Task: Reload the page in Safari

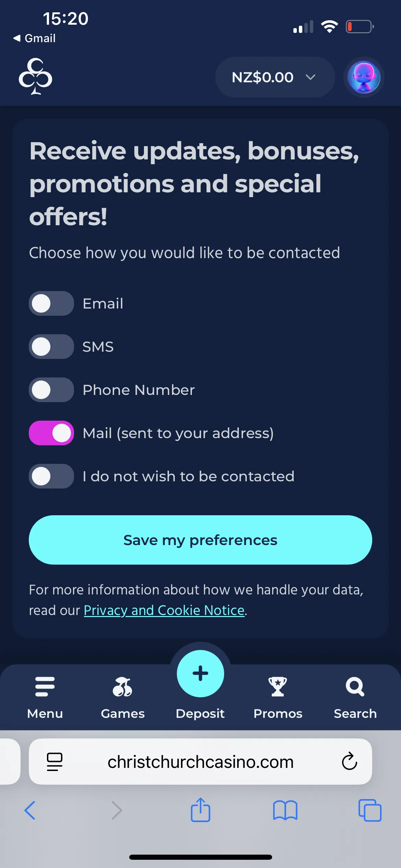Action: tap(349, 762)
